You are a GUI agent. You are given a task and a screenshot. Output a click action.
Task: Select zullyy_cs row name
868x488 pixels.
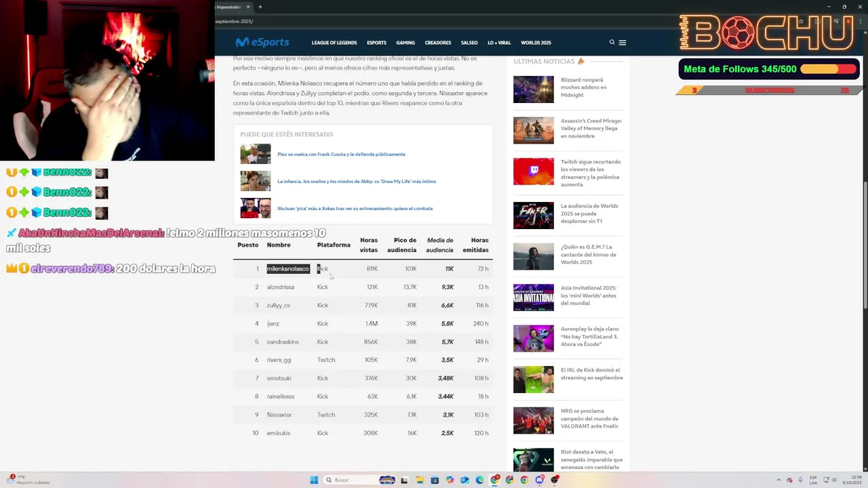[x=278, y=306]
